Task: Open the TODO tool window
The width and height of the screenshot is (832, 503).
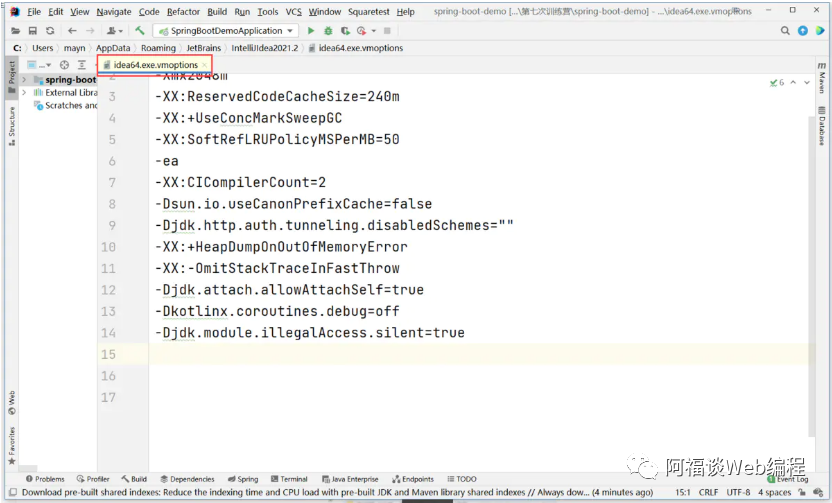Action: click(x=462, y=479)
